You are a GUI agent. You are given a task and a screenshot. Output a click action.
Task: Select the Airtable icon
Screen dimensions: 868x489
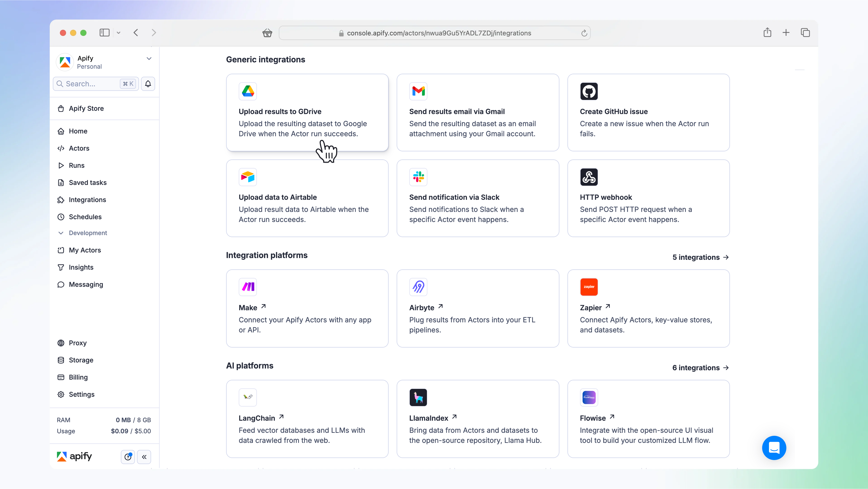248,177
